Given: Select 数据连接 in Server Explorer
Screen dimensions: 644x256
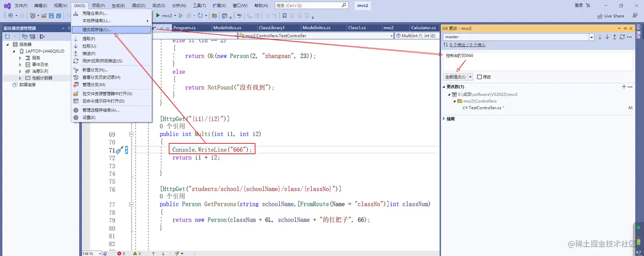Looking at the screenshot, I should (x=27, y=85).
